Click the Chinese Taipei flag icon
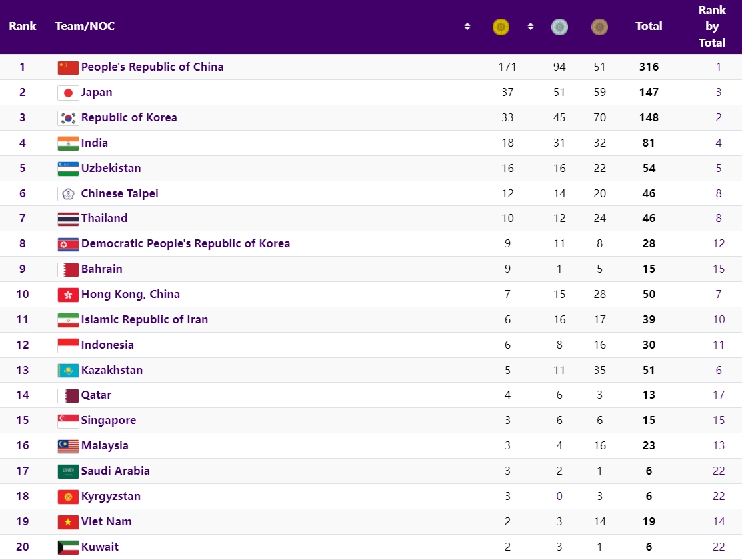This screenshot has width=742, height=560. point(68,194)
